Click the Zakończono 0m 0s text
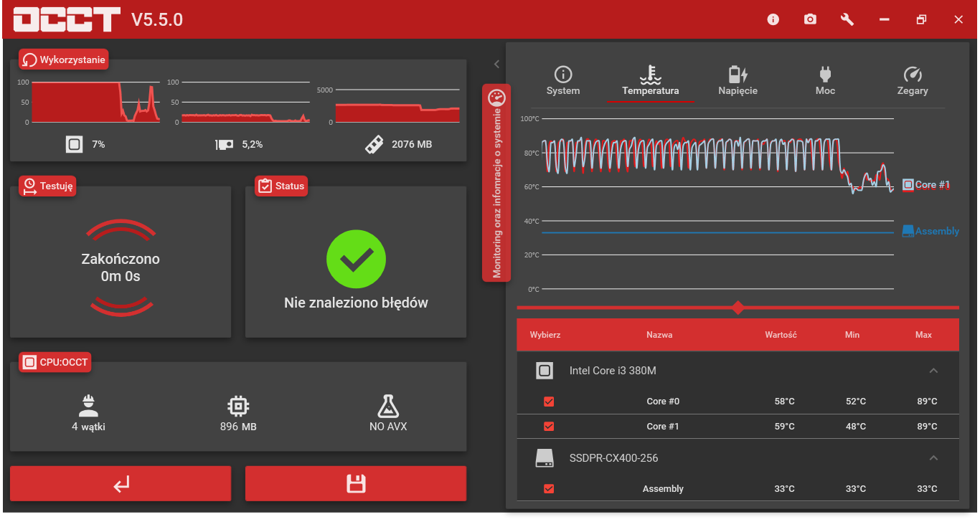Viewport: 980px width, 522px height. [121, 267]
